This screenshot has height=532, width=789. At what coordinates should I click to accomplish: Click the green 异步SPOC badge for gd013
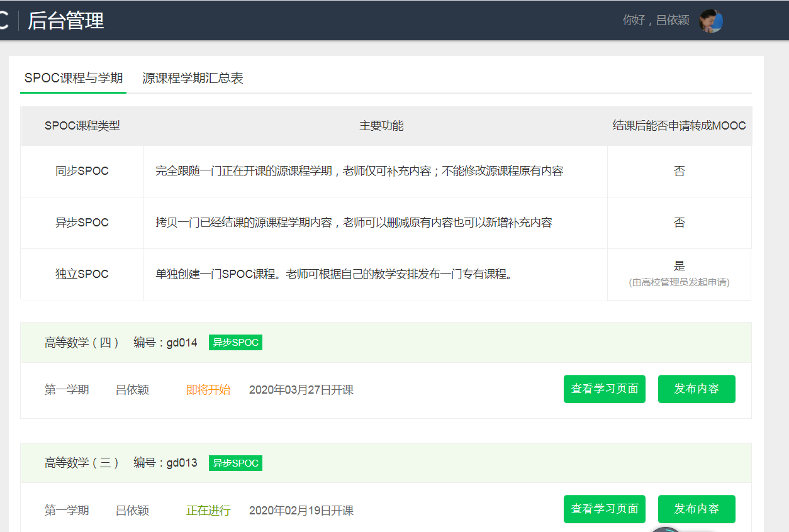click(235, 463)
